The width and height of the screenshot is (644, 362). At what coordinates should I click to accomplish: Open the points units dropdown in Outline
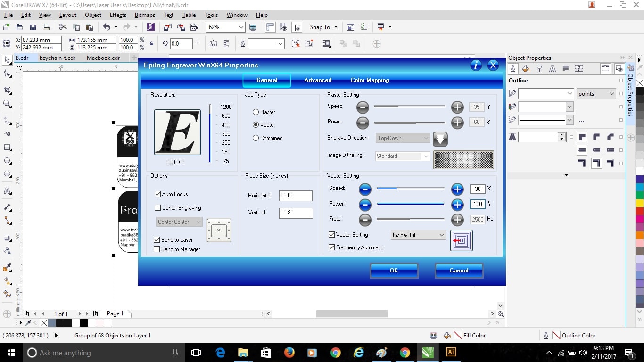pyautogui.click(x=596, y=94)
